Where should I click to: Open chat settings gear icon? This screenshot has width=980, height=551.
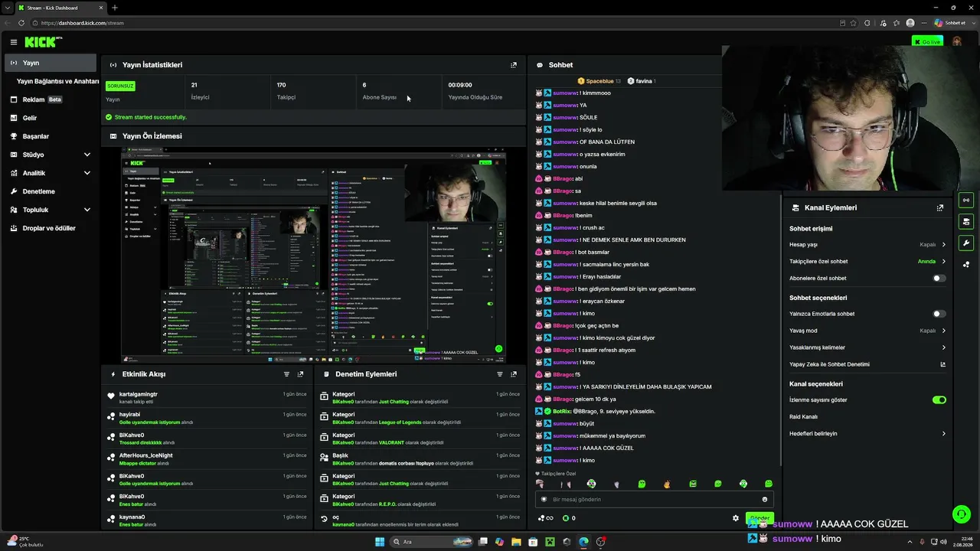pyautogui.click(x=736, y=518)
